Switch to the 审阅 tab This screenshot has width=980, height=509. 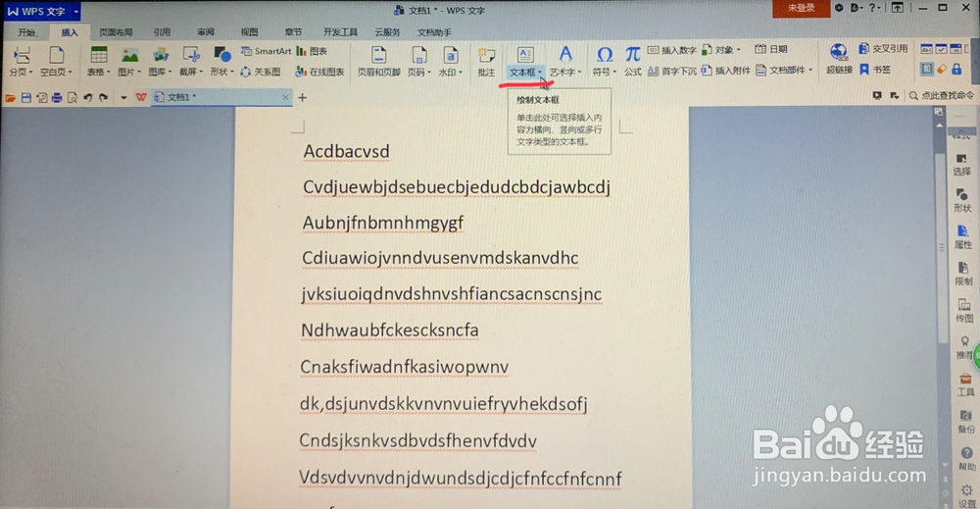click(206, 32)
